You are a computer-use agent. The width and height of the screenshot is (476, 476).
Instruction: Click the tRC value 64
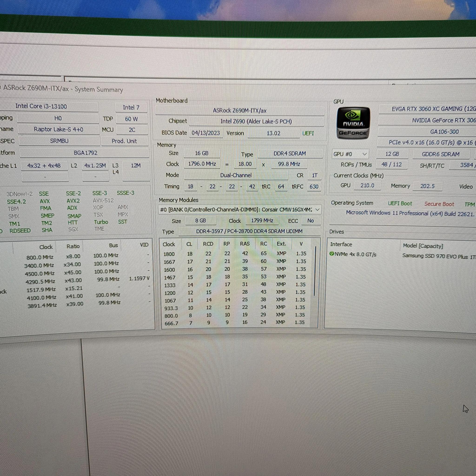click(x=281, y=186)
